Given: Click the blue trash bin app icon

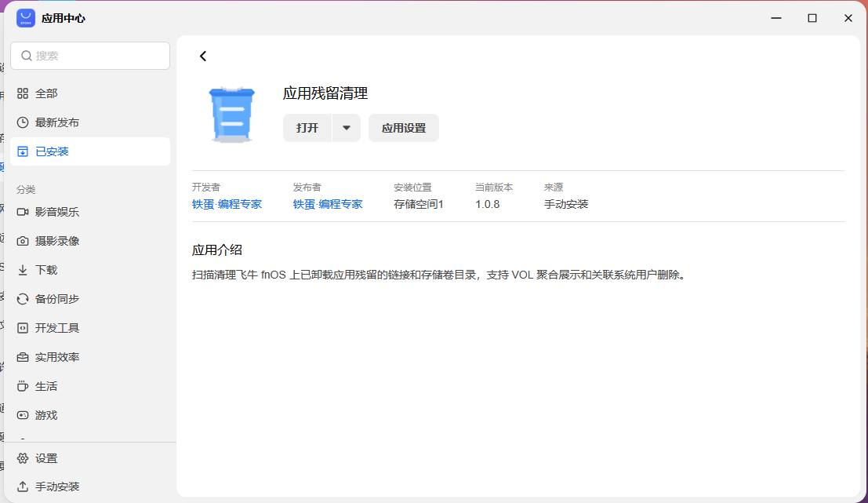Looking at the screenshot, I should (x=232, y=115).
